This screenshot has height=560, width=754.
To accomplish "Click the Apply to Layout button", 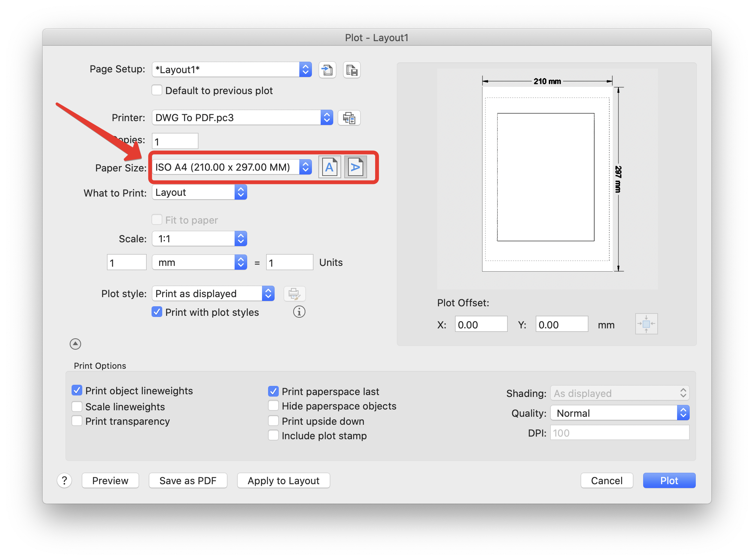I will (284, 481).
